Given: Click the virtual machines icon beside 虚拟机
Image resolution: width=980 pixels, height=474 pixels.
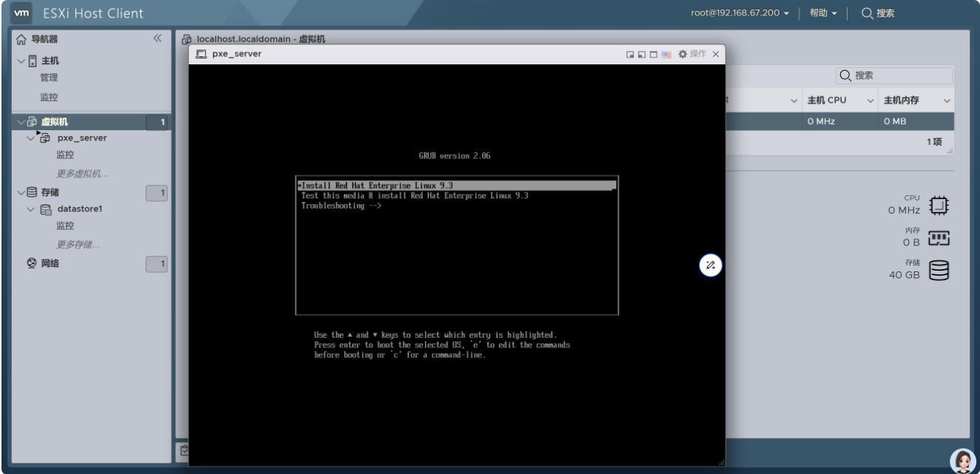Looking at the screenshot, I should (32, 122).
